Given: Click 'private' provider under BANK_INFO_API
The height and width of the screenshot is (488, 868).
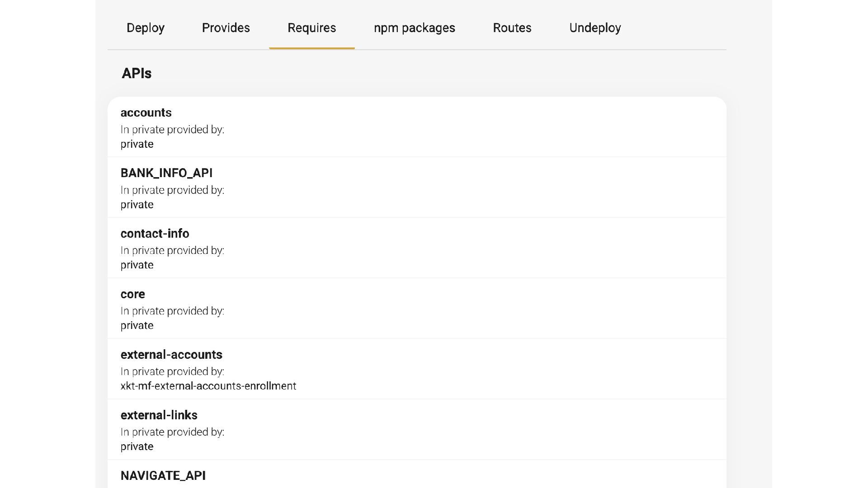Looking at the screenshot, I should 137,205.
